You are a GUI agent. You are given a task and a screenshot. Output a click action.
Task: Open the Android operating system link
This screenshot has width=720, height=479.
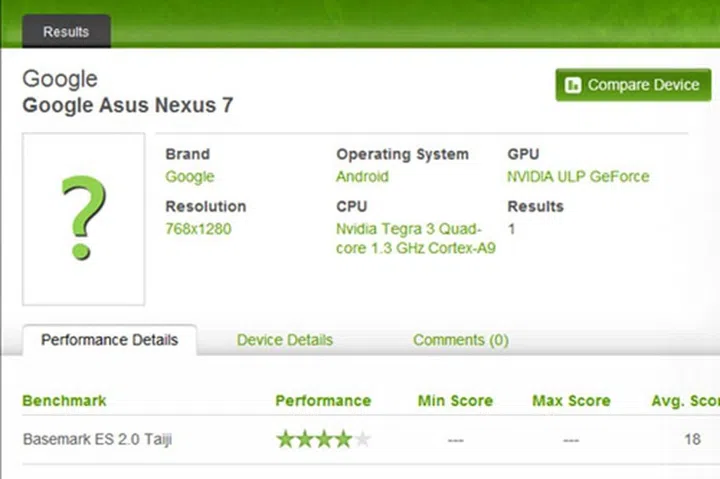click(362, 177)
